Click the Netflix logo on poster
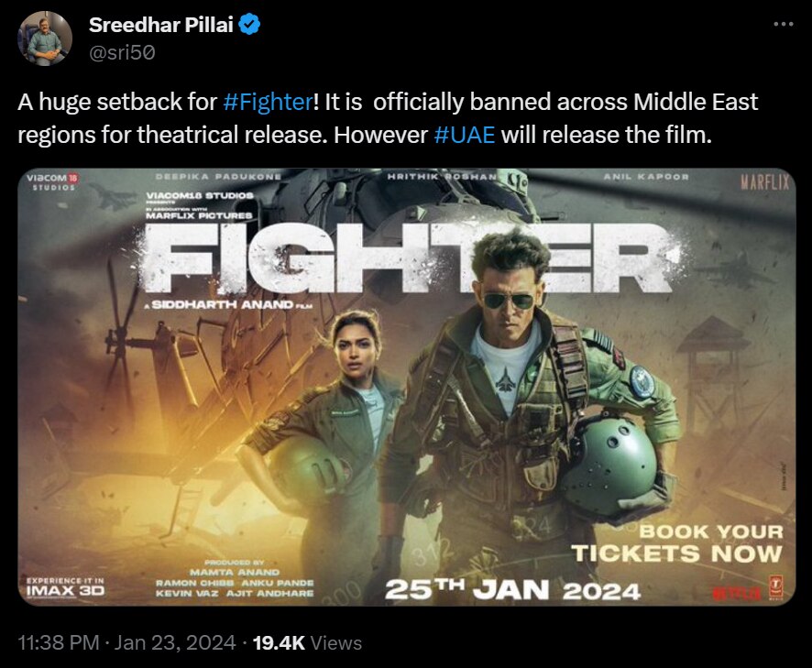 (737, 593)
